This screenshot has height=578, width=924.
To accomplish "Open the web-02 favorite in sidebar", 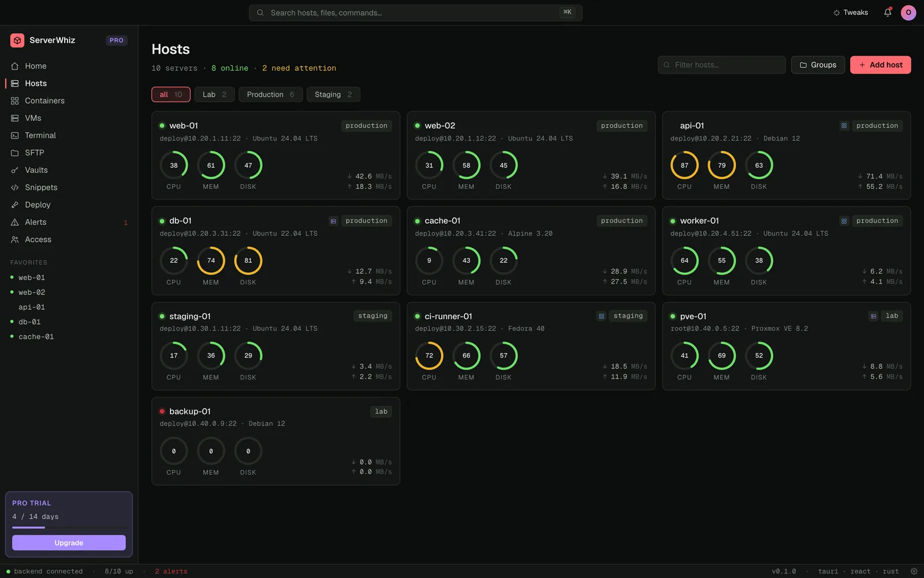I will tap(69, 292).
